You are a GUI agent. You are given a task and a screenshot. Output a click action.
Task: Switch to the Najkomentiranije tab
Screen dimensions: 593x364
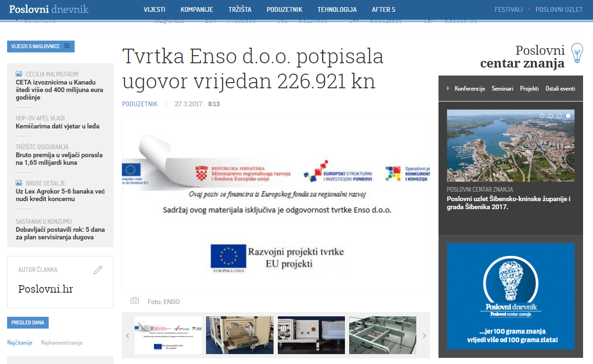click(62, 343)
